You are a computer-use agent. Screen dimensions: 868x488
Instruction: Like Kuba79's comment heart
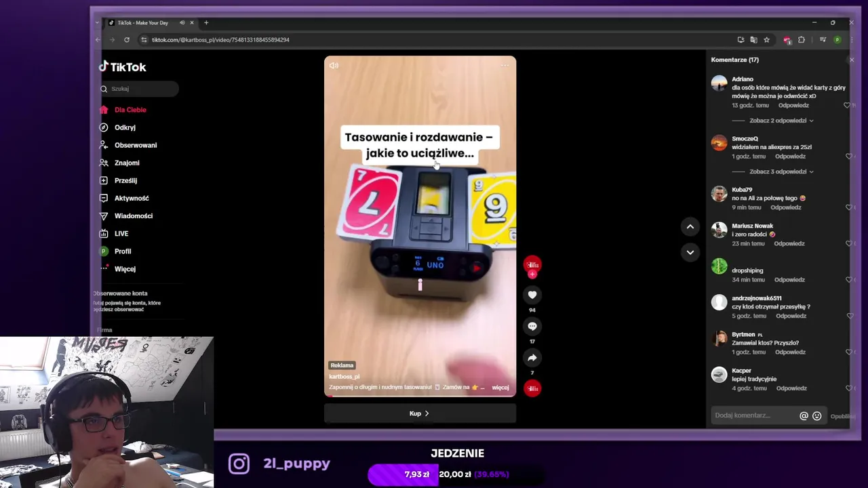pyautogui.click(x=849, y=207)
